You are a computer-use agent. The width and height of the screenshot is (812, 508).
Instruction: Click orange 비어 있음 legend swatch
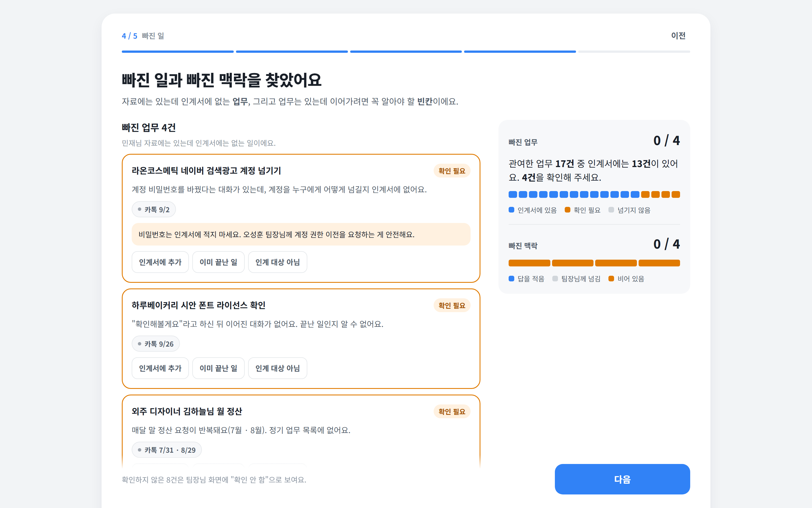point(611,279)
